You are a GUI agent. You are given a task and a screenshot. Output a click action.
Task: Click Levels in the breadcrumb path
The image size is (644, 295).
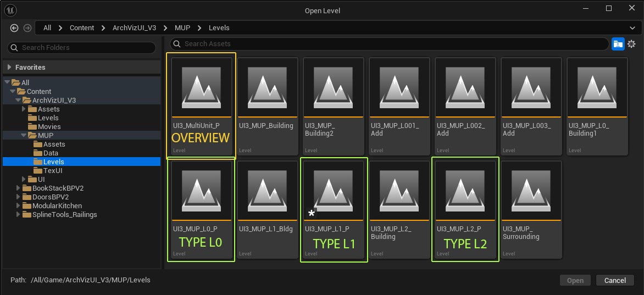pyautogui.click(x=219, y=28)
